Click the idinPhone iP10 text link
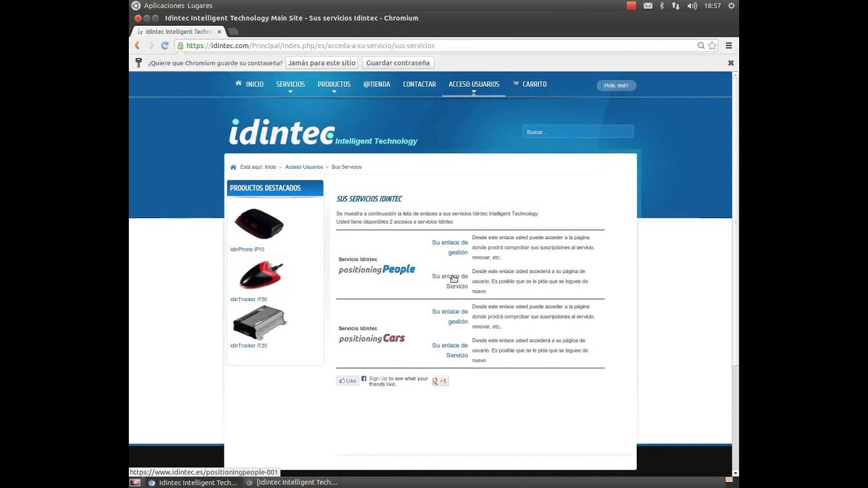 point(247,249)
